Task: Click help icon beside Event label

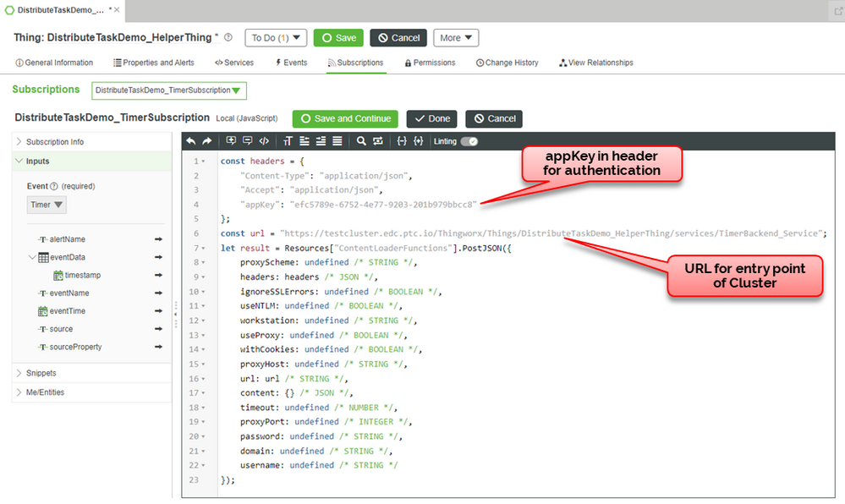Action: coord(54,186)
